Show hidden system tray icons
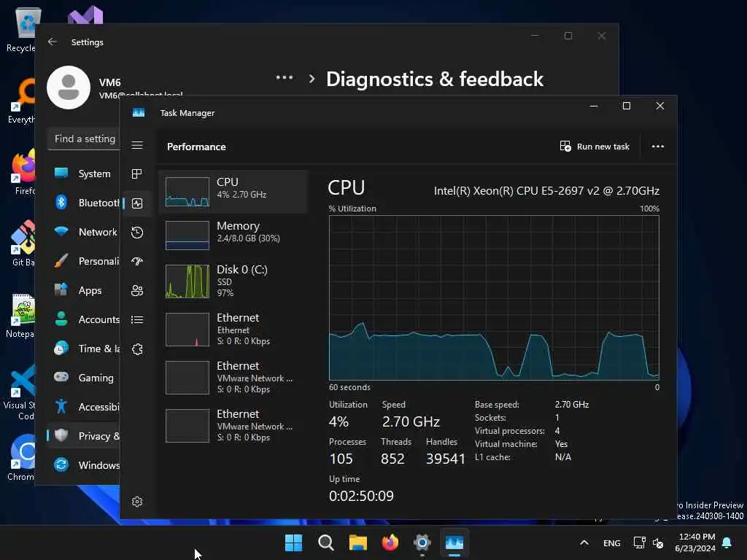 584,542
